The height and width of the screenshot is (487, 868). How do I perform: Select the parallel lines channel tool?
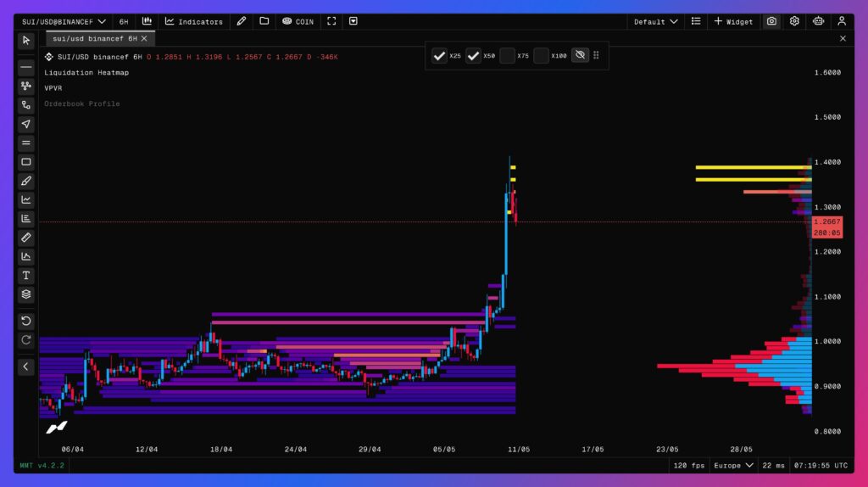coord(26,143)
